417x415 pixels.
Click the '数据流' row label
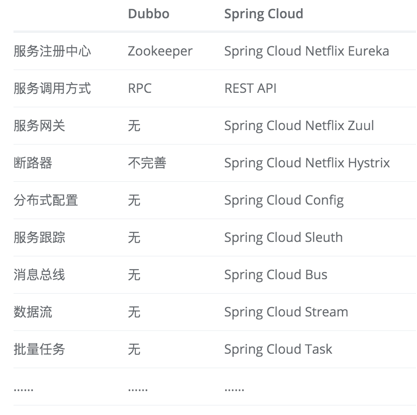tap(33, 313)
